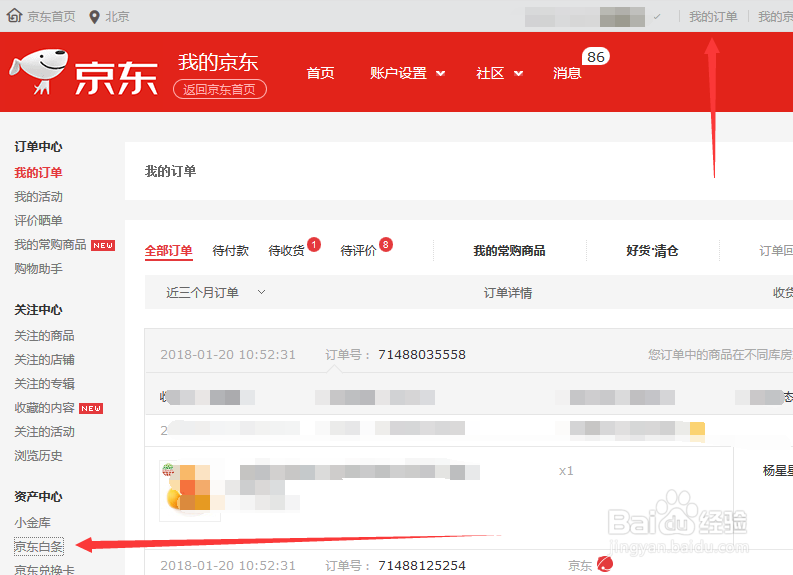Click 北京 location link
The width and height of the screenshot is (793, 575).
(x=117, y=17)
